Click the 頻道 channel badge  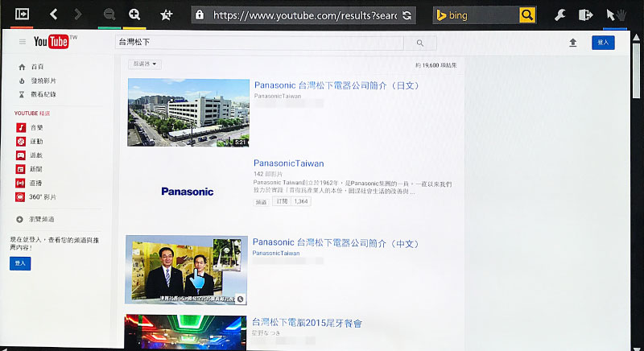tap(261, 202)
